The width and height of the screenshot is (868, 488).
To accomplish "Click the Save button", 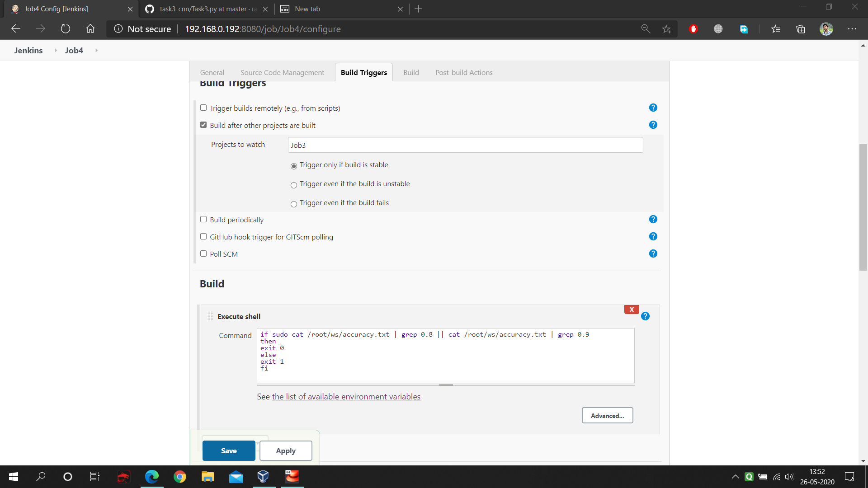I will (x=229, y=450).
